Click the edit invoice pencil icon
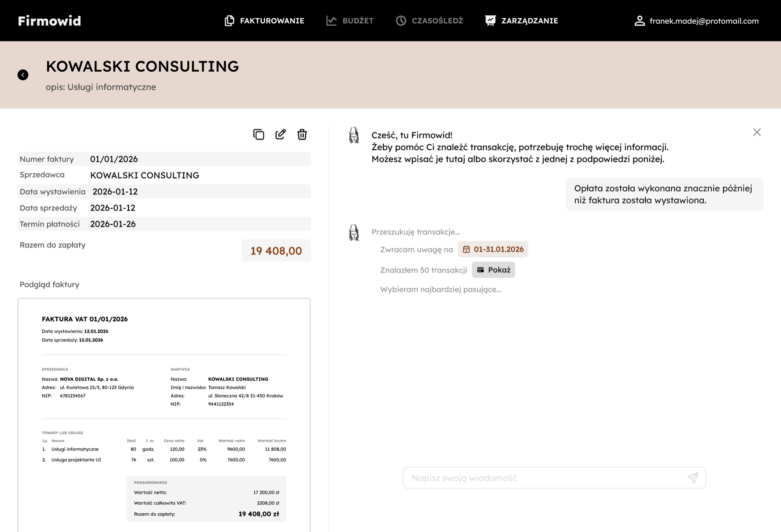Screen dimensions: 781x532 click(280, 134)
